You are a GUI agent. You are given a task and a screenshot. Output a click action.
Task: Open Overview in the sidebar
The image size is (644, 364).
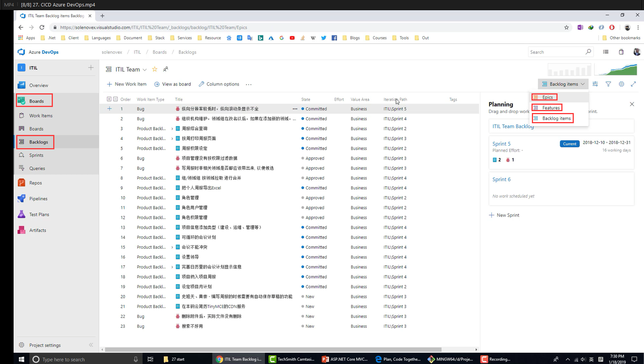point(39,85)
